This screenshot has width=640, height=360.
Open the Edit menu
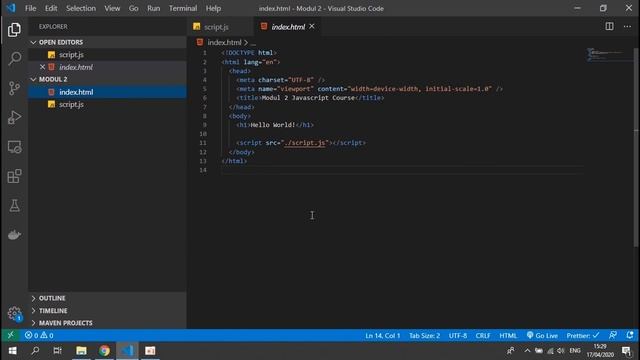tap(51, 8)
